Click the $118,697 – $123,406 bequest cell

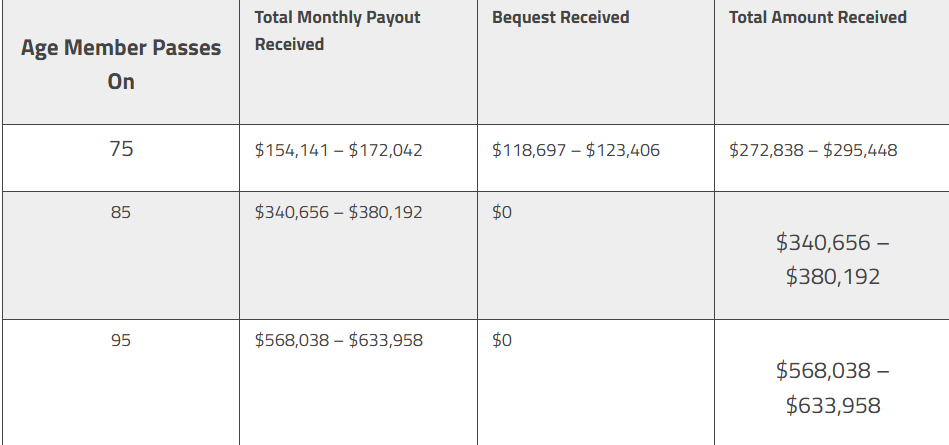[x=576, y=150]
